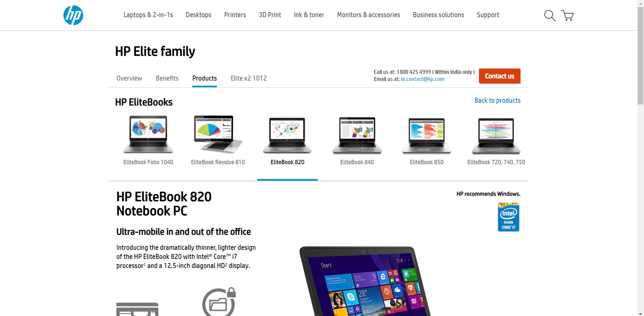
Task: Switch to the Overview tab
Action: tap(129, 78)
